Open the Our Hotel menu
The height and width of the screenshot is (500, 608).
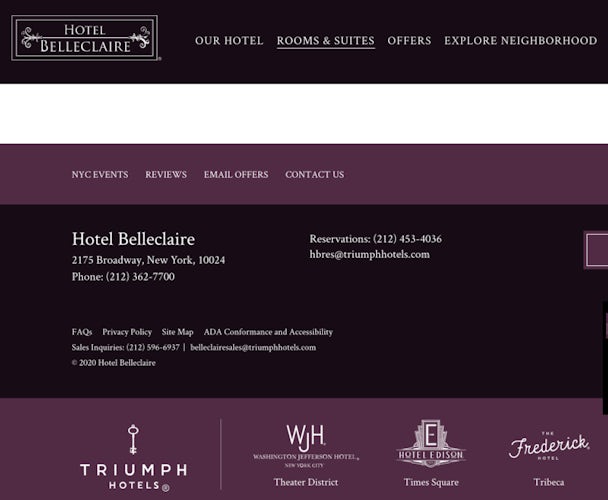point(229,41)
